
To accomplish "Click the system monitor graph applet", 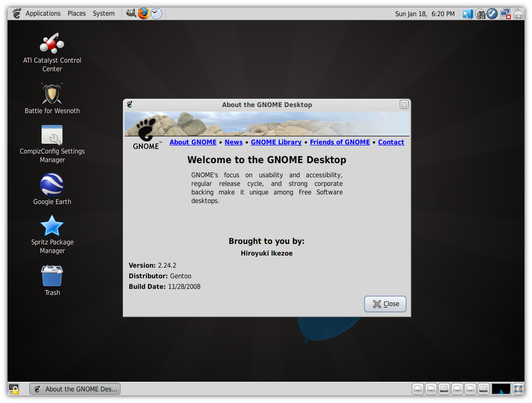I will 501,389.
